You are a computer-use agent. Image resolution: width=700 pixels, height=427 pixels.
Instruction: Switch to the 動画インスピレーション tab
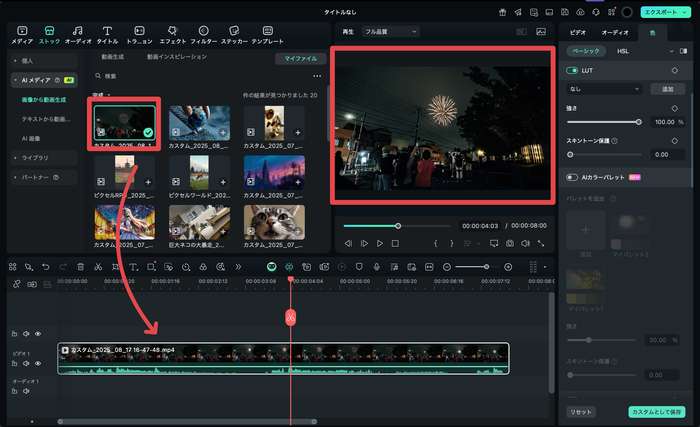(177, 57)
